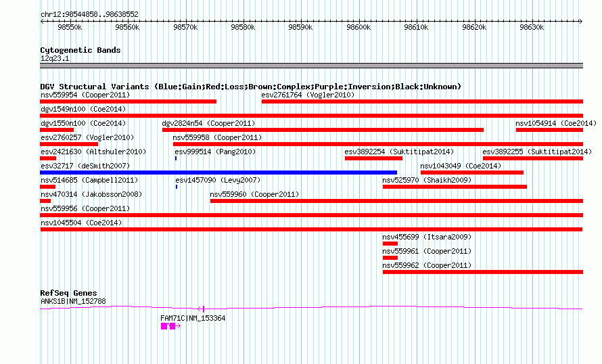Click the 12q23.1 band name text
Viewport: 602px width, 364px height.
pyautogui.click(x=55, y=59)
